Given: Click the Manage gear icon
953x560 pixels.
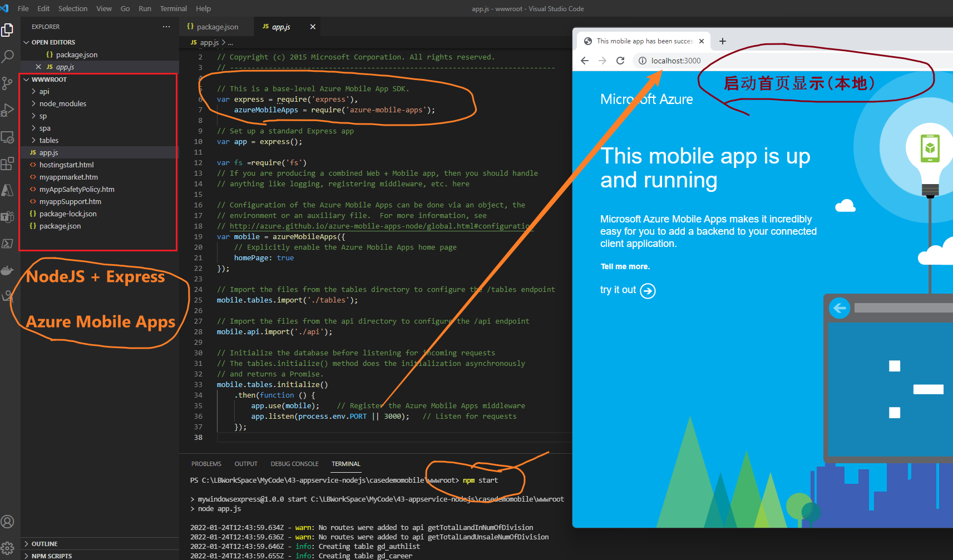Looking at the screenshot, I should tap(8, 548).
